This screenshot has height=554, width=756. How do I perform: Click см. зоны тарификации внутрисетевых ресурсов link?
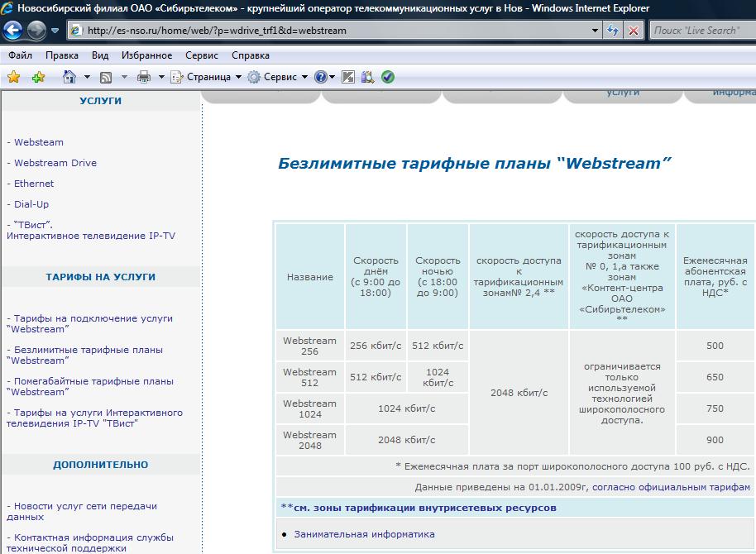pos(419,508)
